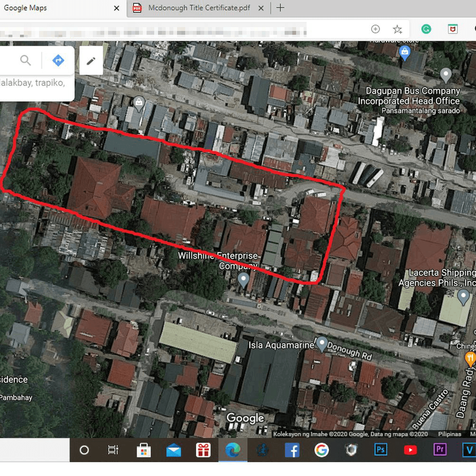
Task: Open the McAfee browser extension
Action: [453, 29]
